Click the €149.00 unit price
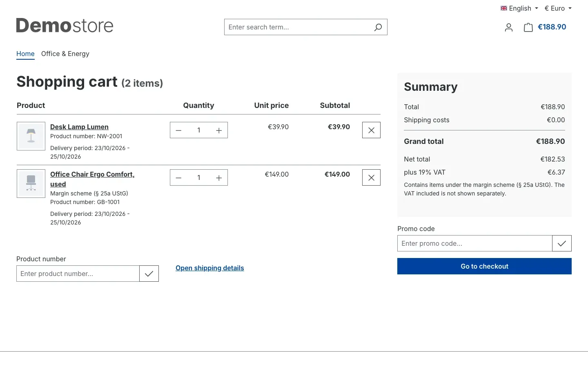Screen dimensions: 588x368 pyautogui.click(x=277, y=174)
